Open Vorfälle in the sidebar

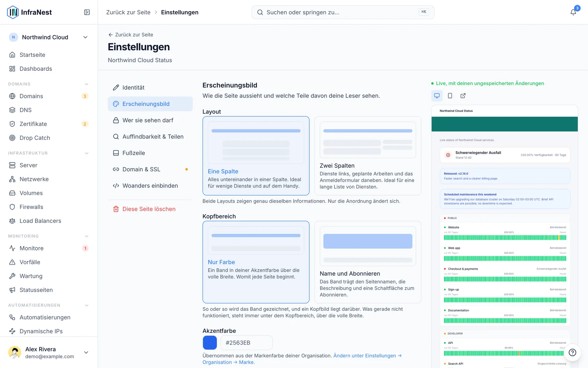pyautogui.click(x=49, y=262)
